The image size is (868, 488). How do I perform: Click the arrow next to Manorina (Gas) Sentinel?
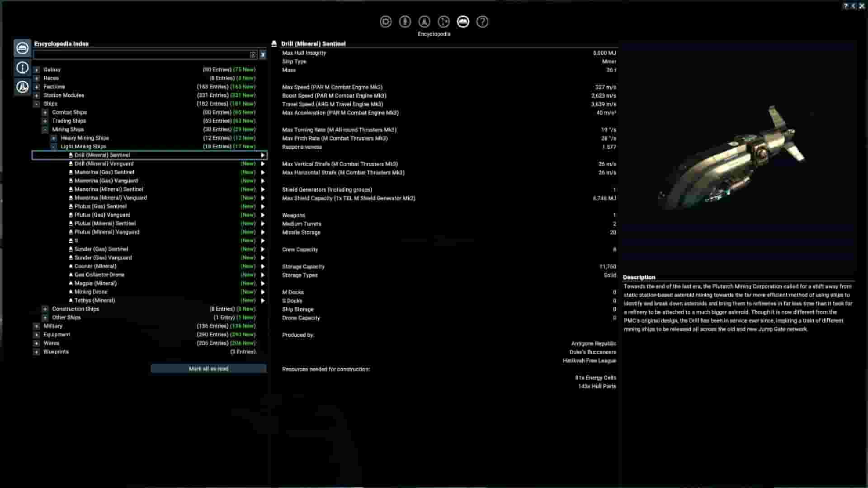click(263, 172)
